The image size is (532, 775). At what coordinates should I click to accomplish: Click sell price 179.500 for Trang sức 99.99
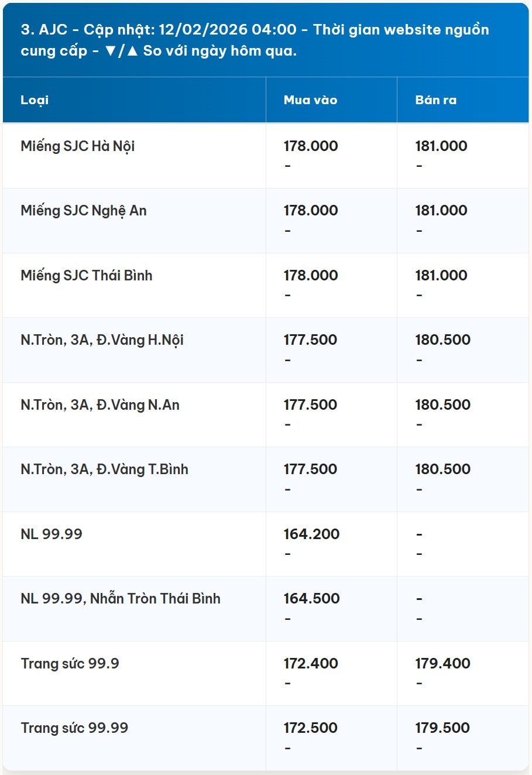[x=442, y=728]
